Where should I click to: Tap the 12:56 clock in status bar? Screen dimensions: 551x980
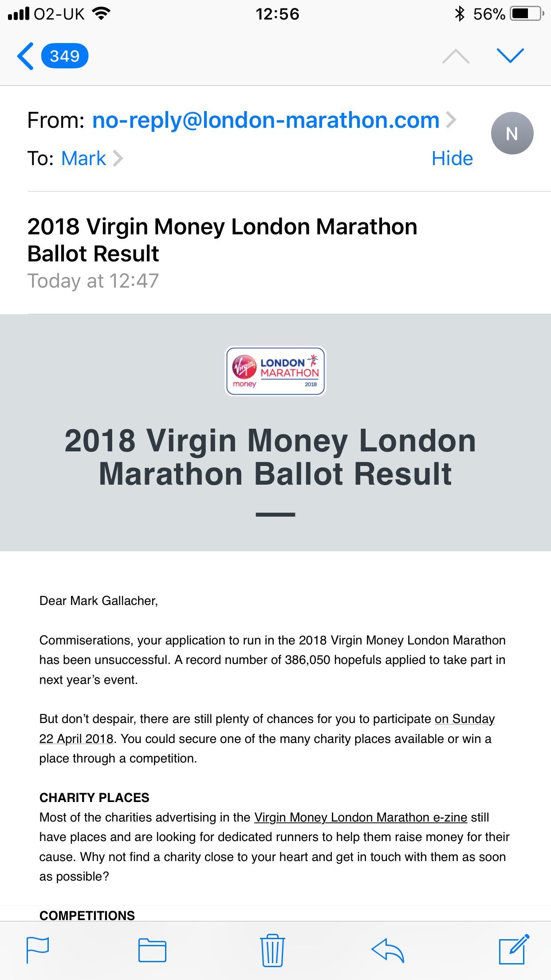coord(277,14)
